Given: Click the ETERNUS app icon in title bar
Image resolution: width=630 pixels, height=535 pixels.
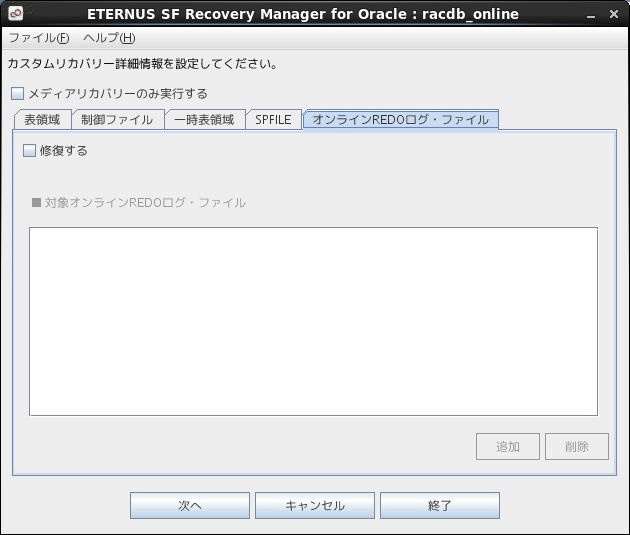Looking at the screenshot, I should (x=16, y=13).
